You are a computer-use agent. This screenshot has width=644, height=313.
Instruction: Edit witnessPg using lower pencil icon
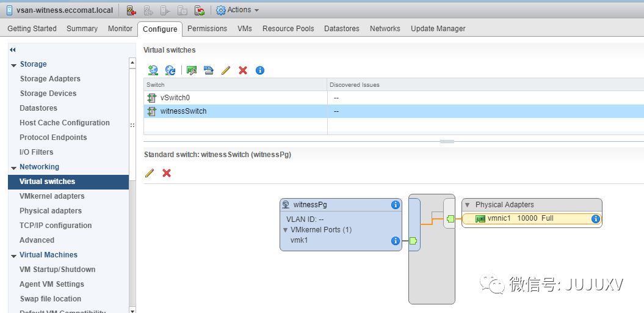150,173
